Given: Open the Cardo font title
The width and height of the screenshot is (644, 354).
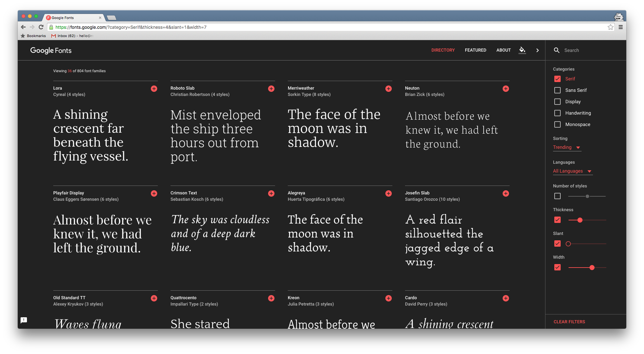Looking at the screenshot, I should click(x=411, y=298).
